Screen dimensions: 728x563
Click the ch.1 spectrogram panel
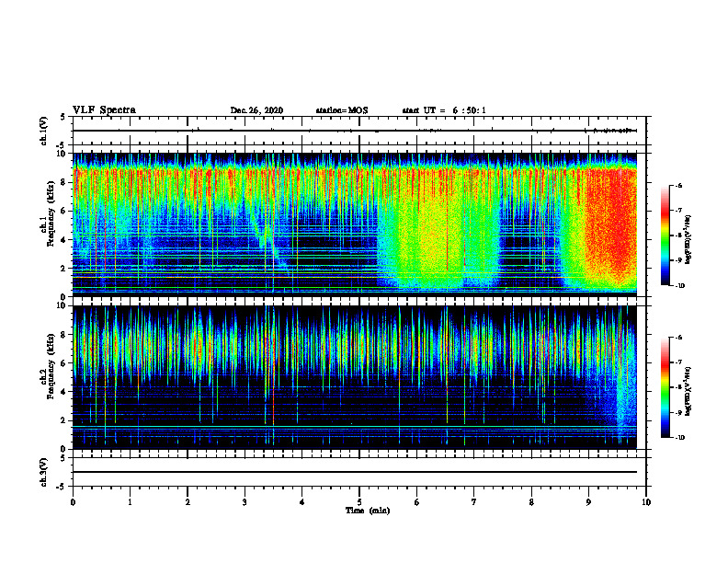tap(355, 224)
